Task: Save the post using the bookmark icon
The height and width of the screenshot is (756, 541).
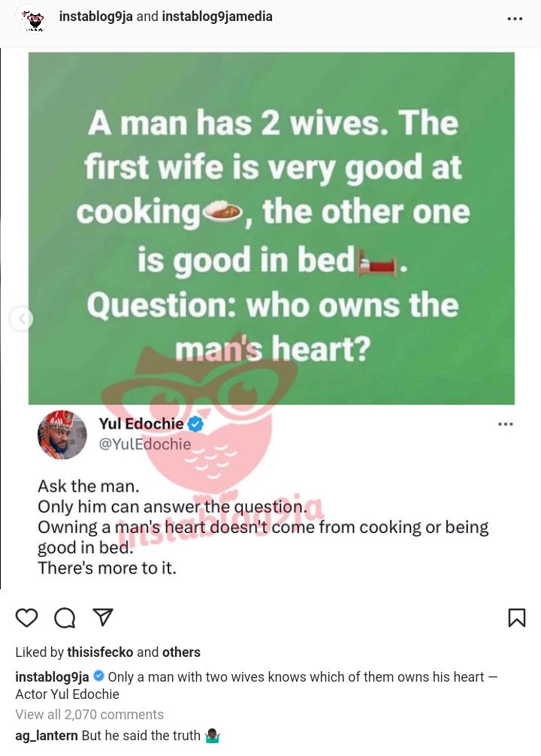Action: coord(517,618)
